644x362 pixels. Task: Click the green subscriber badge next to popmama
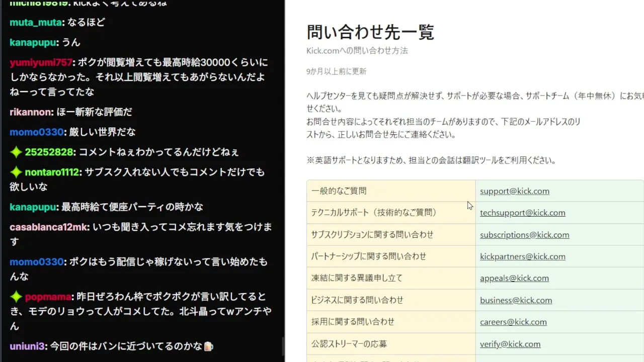[16, 297]
